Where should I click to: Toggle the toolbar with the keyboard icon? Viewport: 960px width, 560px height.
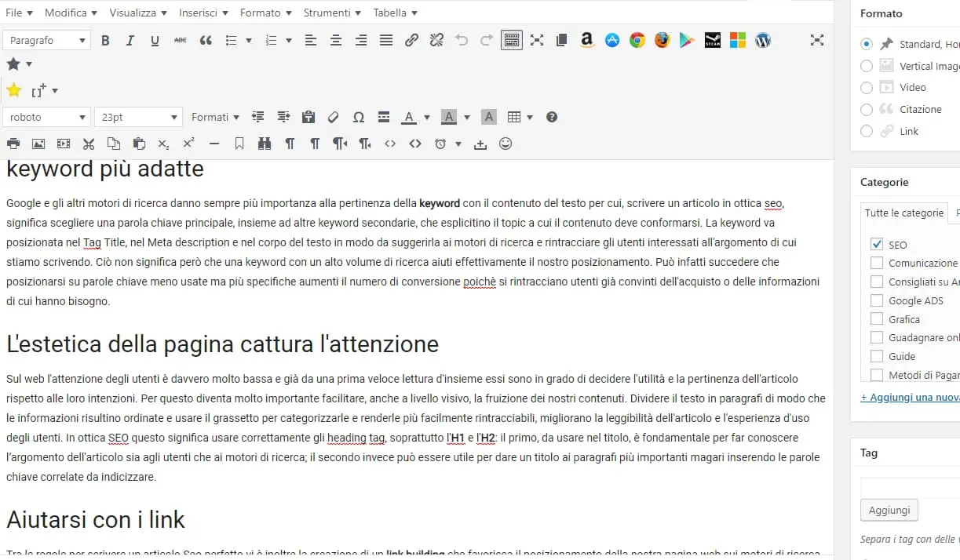[512, 40]
